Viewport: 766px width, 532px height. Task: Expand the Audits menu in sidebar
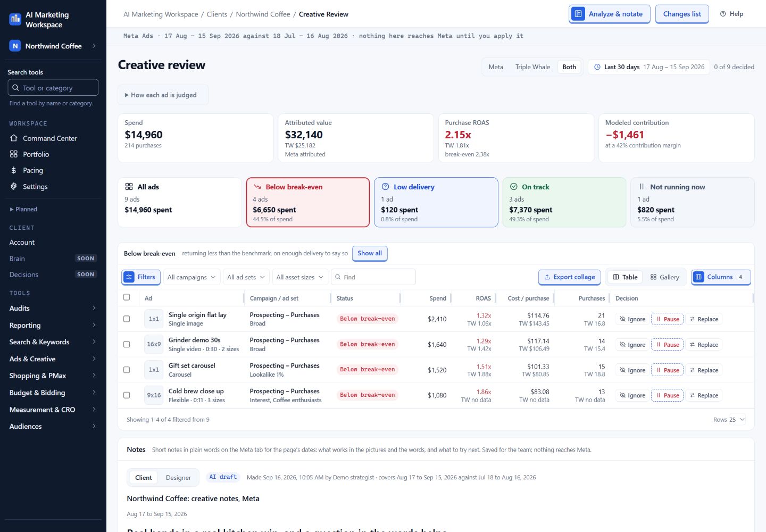click(53, 308)
